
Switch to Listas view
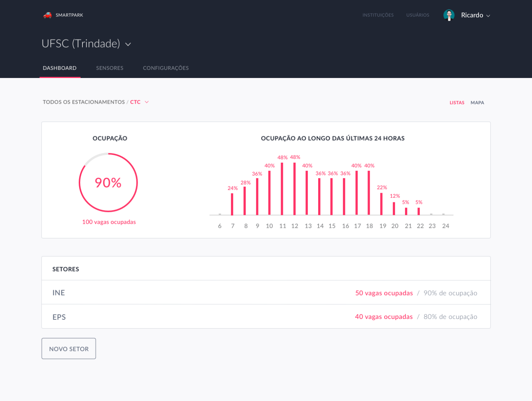coord(457,103)
